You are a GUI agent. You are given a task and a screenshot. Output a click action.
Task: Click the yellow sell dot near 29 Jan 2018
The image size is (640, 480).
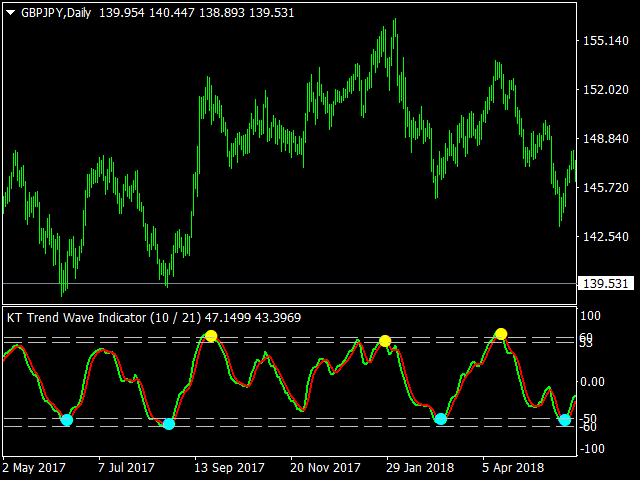385,341
